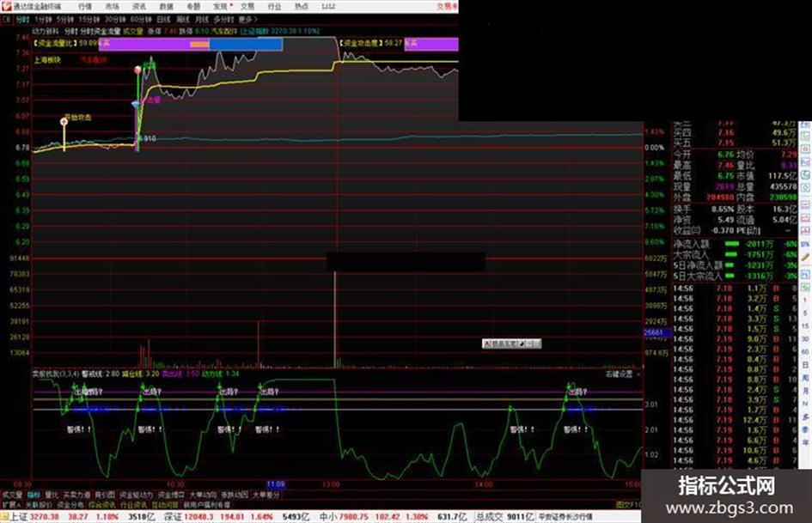Expand the 更多 periods list

(x=247, y=20)
